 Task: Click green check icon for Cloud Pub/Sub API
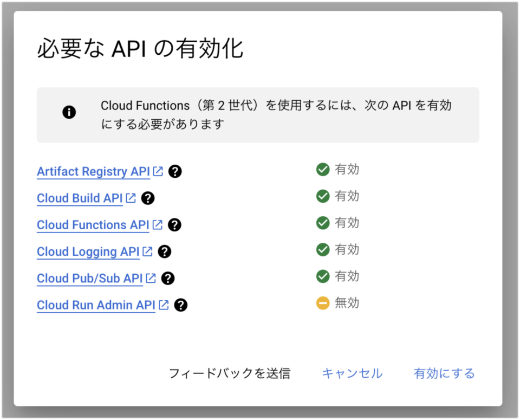tap(323, 276)
